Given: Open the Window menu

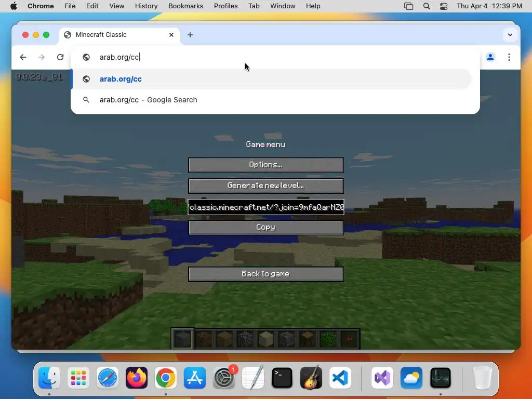Looking at the screenshot, I should pos(283,6).
